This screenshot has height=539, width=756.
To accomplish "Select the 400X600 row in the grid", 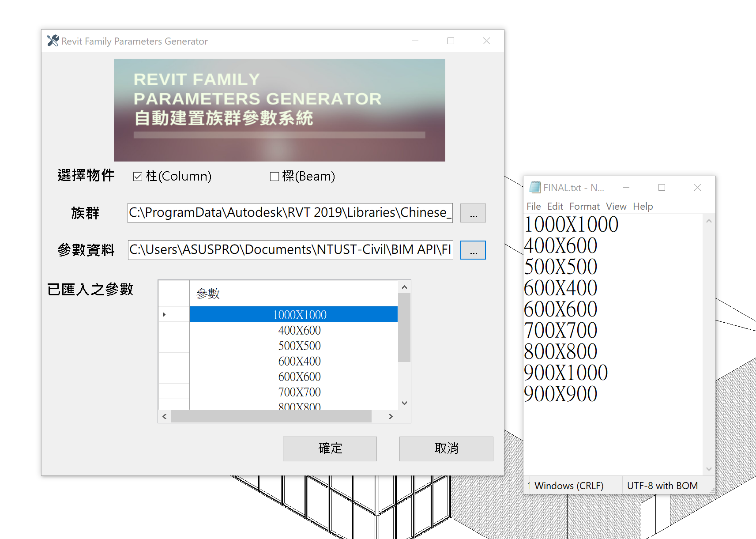I will pyautogui.click(x=293, y=330).
